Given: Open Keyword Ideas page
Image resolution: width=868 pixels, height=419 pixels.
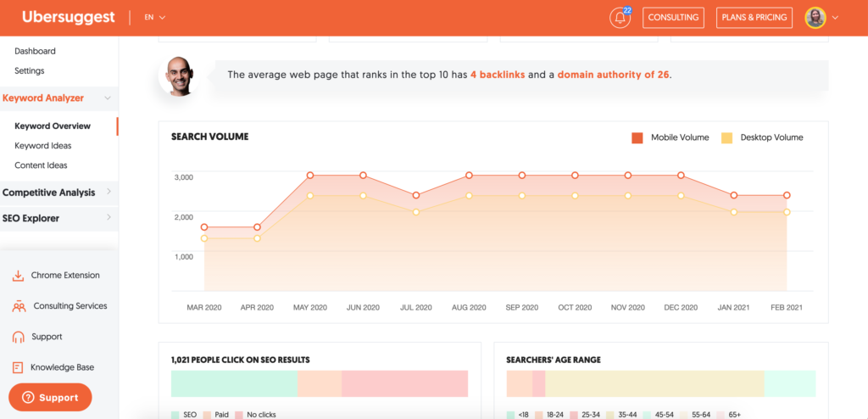Looking at the screenshot, I should [43, 146].
